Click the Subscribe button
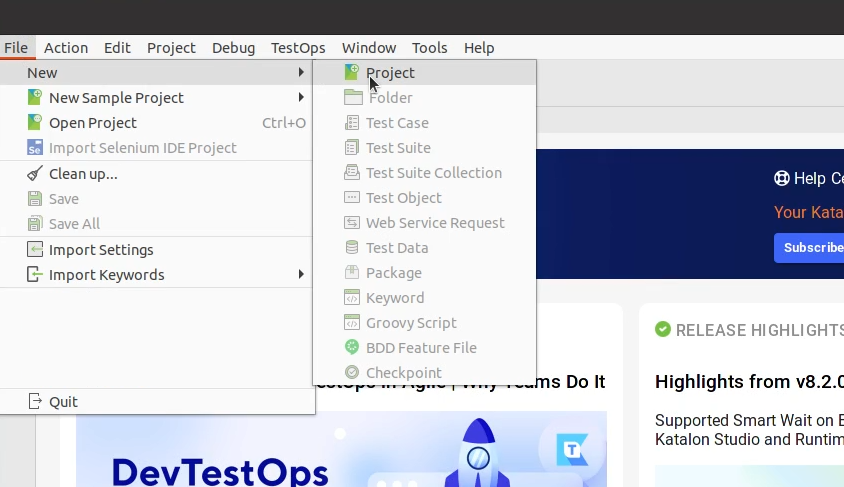844x487 pixels. (809, 248)
